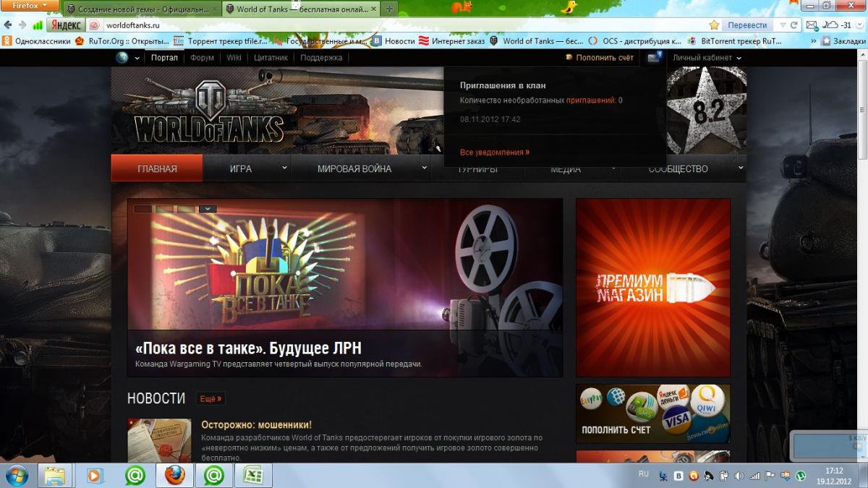Select the ГЛАВНАЯ navigation tab

click(157, 168)
